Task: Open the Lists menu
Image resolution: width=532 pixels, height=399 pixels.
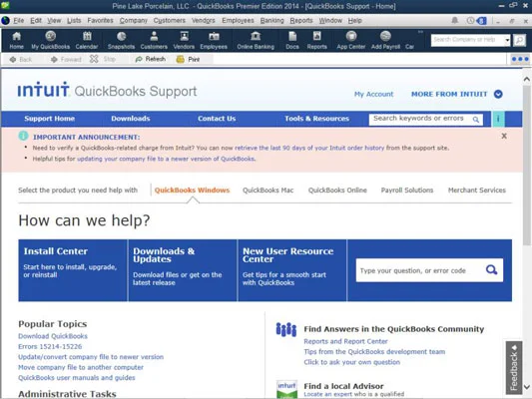Action: click(x=74, y=21)
